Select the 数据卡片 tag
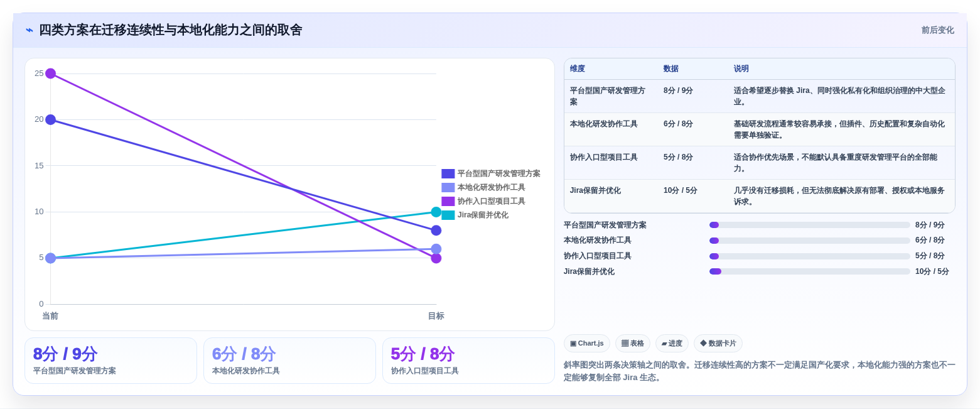 tap(718, 344)
